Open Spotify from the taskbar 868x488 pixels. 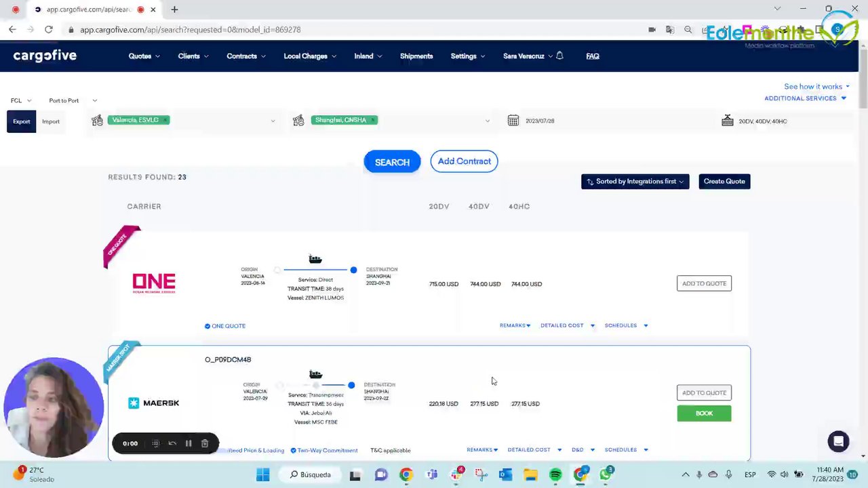(555, 474)
